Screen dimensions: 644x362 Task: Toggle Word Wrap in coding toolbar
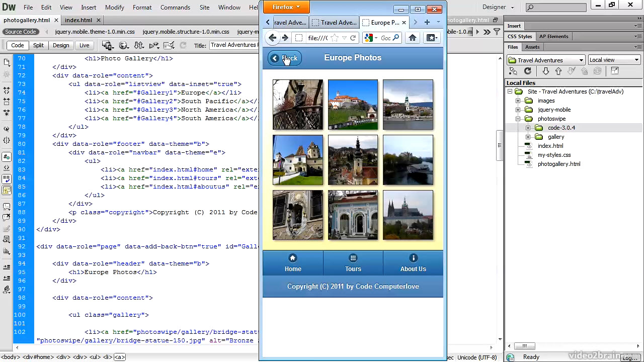click(7, 179)
